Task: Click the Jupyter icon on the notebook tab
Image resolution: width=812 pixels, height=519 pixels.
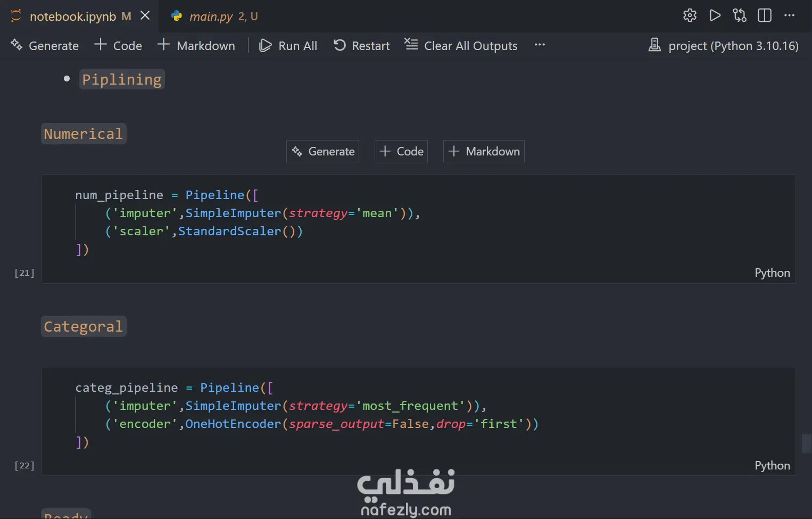Action: pyautogui.click(x=16, y=16)
